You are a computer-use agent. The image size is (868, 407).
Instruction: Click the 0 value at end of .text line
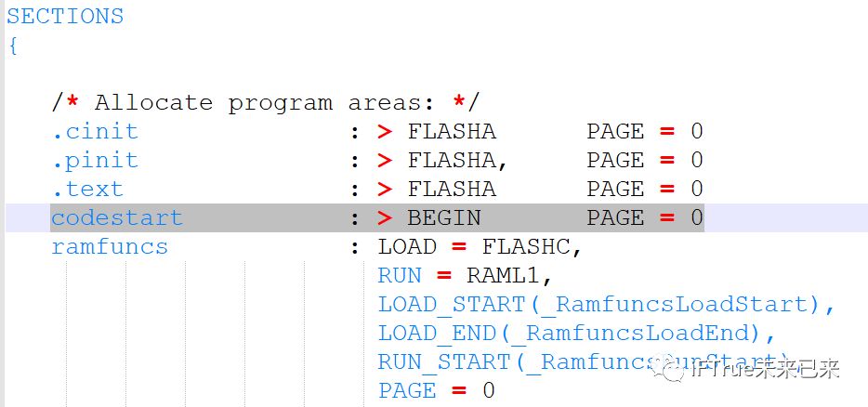(x=697, y=190)
